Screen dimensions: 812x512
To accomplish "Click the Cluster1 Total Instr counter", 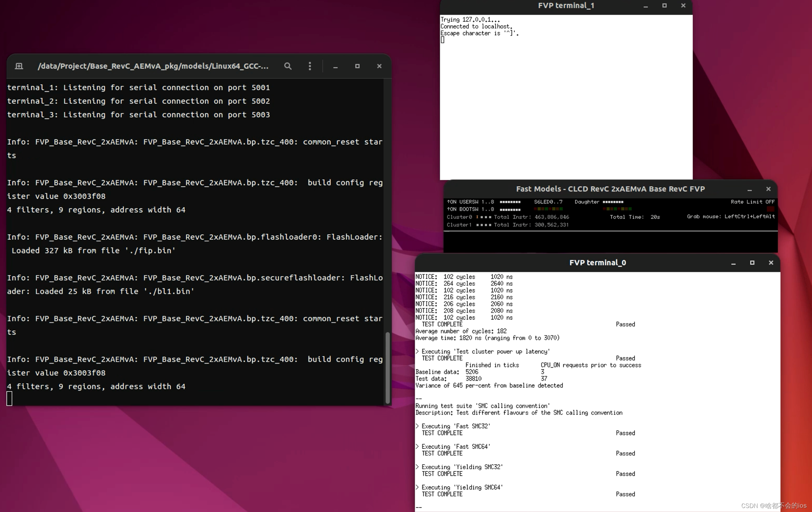I will pyautogui.click(x=551, y=225).
